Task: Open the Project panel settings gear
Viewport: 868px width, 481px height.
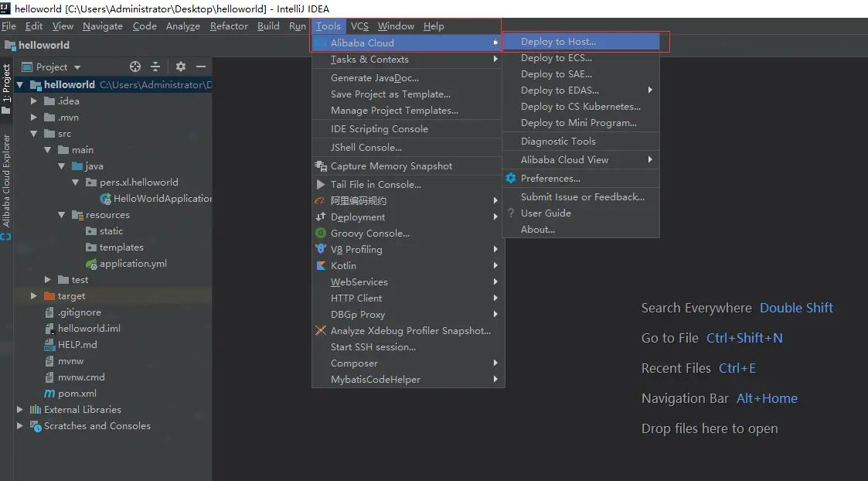Action: tap(180, 67)
